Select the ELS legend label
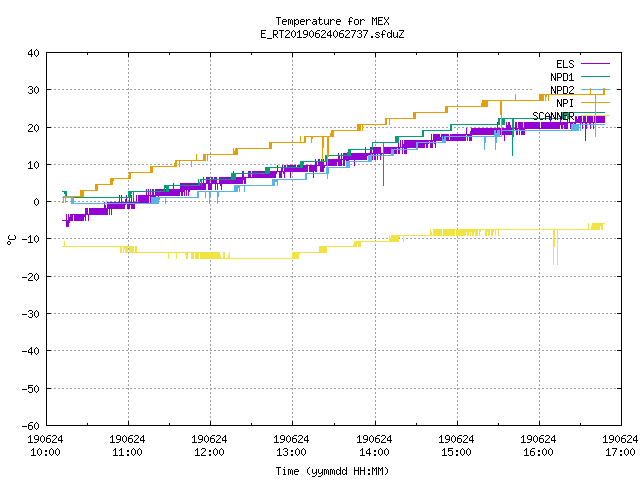640x480 pixels. pyautogui.click(x=565, y=64)
